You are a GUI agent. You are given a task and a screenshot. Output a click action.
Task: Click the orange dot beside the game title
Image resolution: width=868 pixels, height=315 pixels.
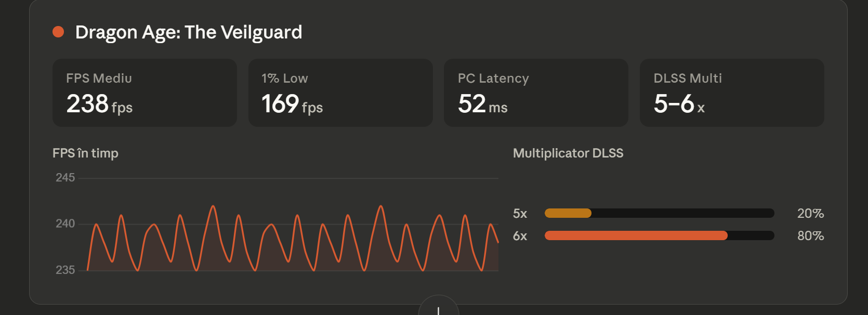(58, 32)
